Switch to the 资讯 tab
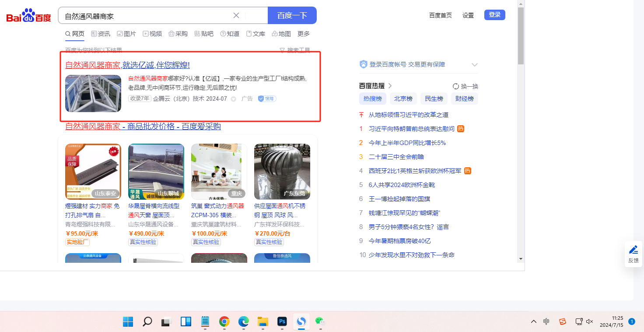This screenshot has height=332, width=644. coord(101,34)
